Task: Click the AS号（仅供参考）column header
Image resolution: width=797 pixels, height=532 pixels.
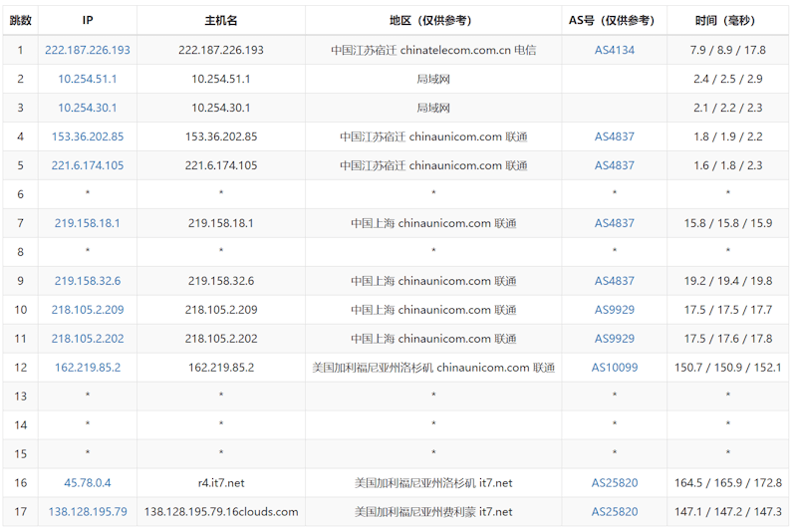Action: point(615,20)
